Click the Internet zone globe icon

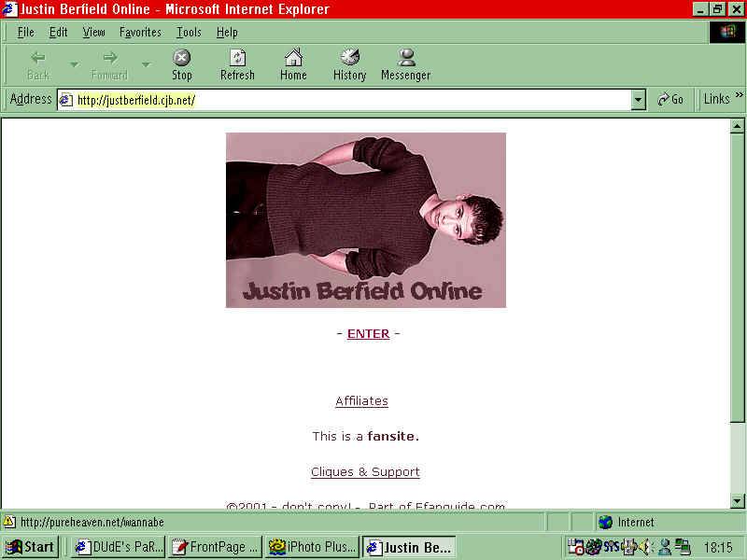click(605, 523)
